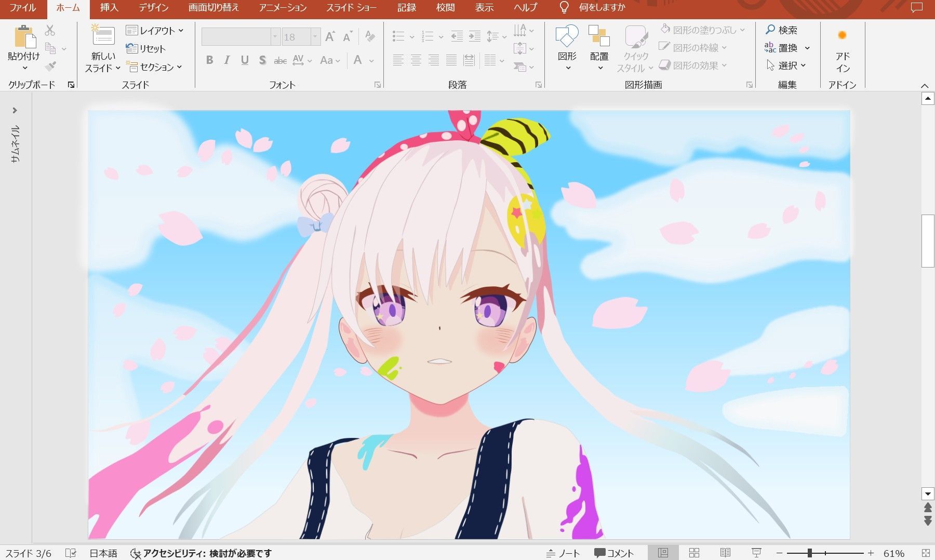Click Decrease Indent Level icon
The height and width of the screenshot is (560, 935).
pos(457,36)
